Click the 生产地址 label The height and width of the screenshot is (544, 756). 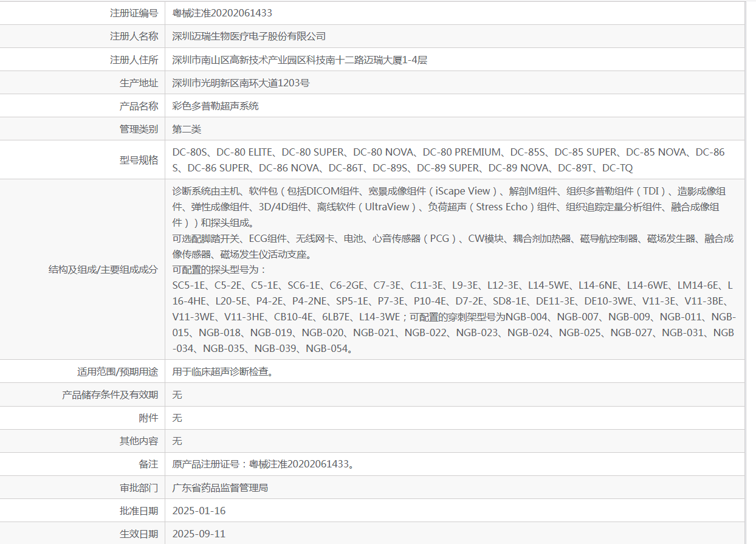139,83
